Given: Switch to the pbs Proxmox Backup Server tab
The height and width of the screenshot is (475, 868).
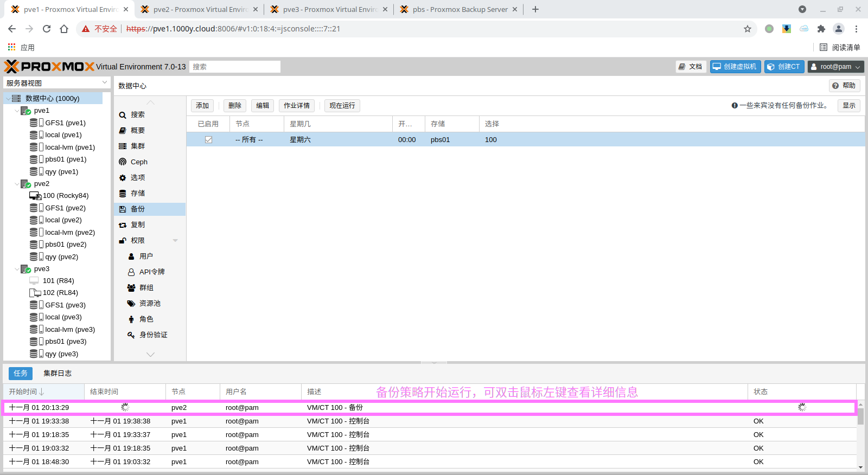Looking at the screenshot, I should (x=459, y=9).
